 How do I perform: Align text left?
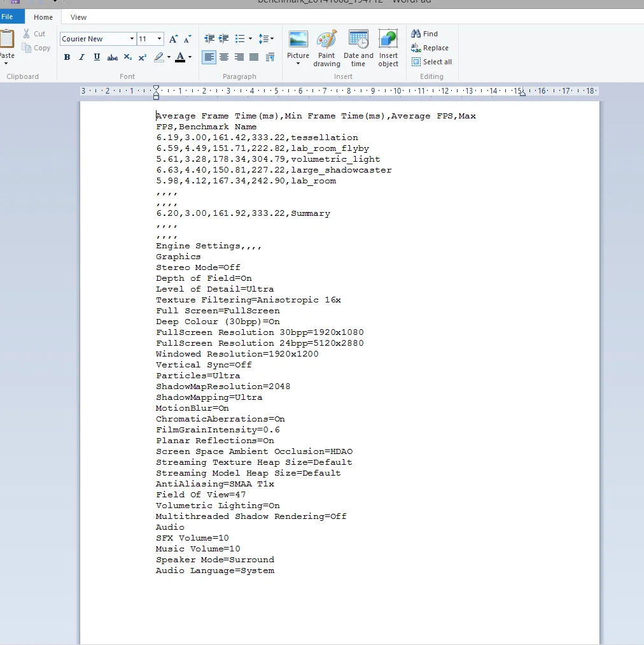[209, 57]
